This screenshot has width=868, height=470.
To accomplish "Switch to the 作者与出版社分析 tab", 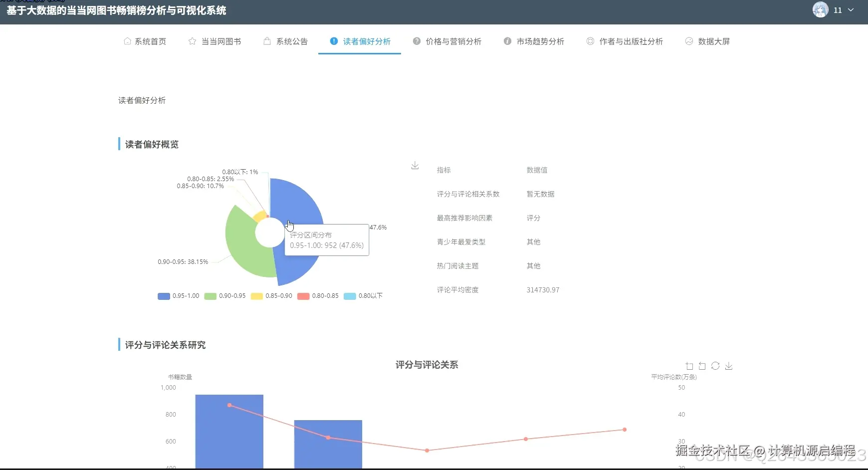I will click(625, 41).
